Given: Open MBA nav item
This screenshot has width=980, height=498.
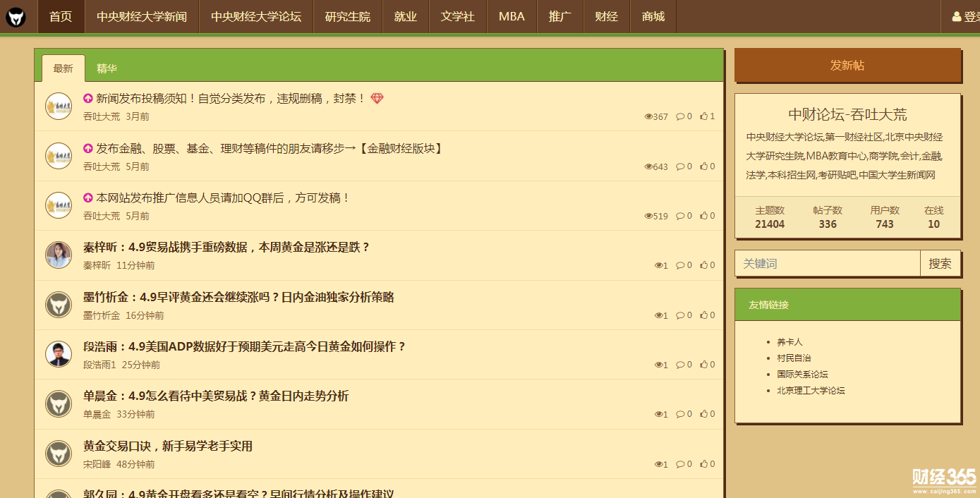Looking at the screenshot, I should click(512, 16).
